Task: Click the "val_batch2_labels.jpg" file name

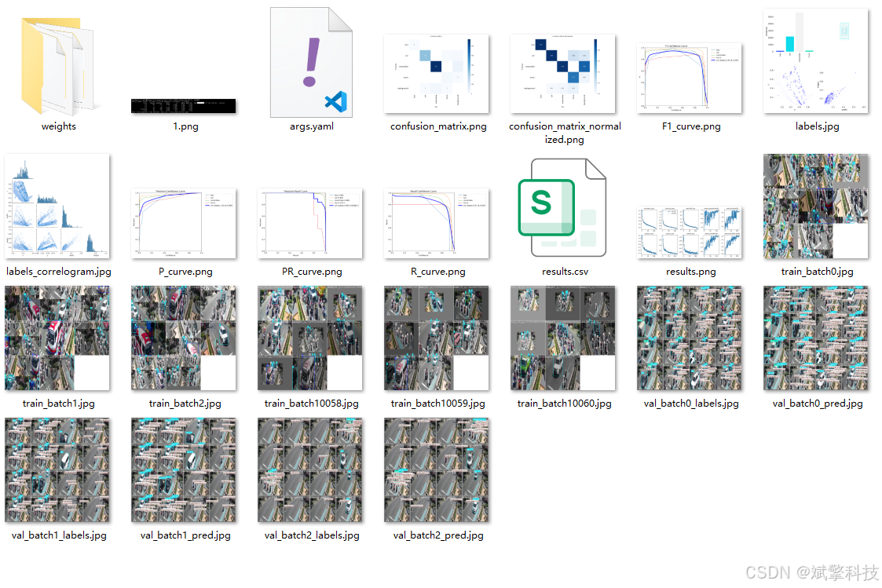Action: 312,535
